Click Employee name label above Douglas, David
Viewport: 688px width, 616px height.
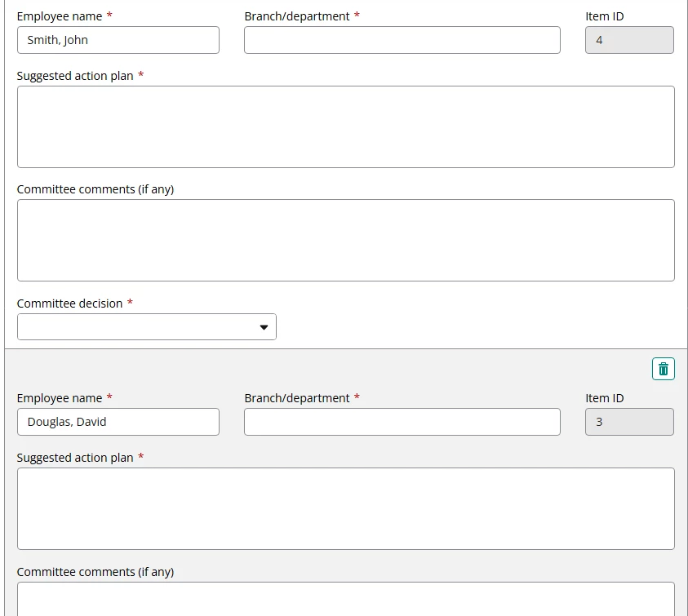point(60,398)
